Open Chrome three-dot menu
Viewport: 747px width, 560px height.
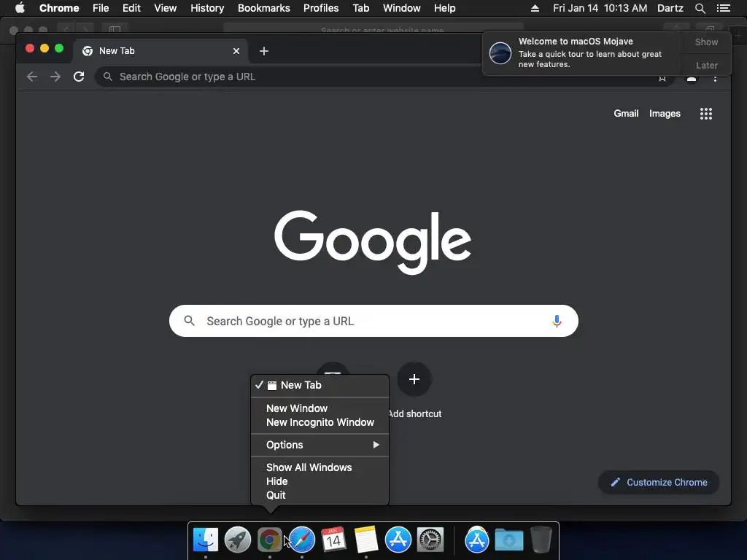(x=715, y=77)
